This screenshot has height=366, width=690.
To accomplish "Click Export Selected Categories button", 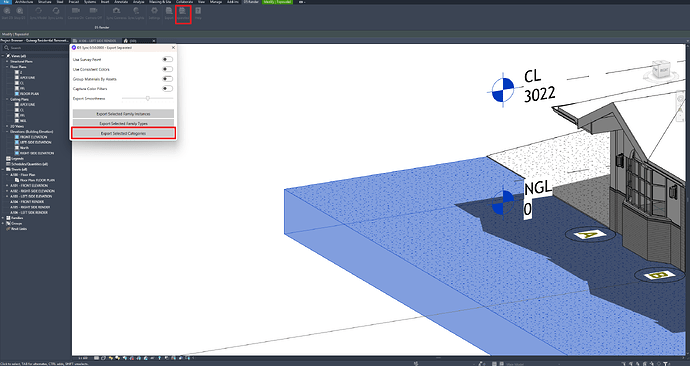I will click(123, 133).
